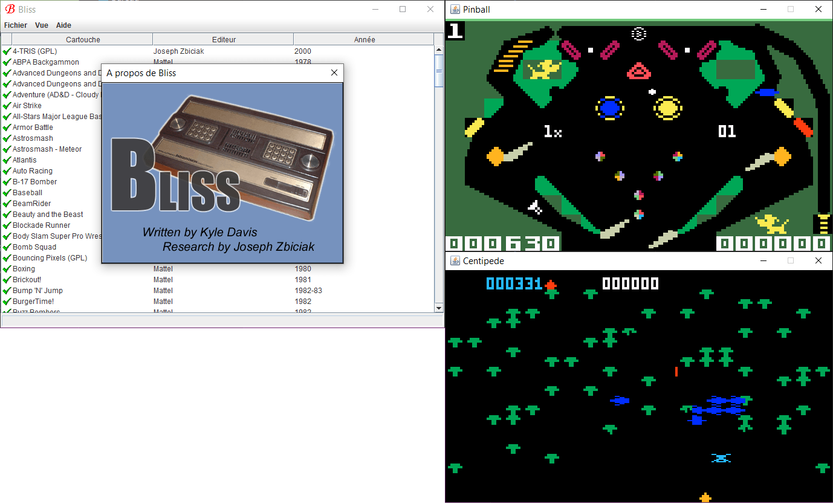Click green checkmark next to Auto Racing
This screenshot has height=504, width=833.
tap(7, 171)
